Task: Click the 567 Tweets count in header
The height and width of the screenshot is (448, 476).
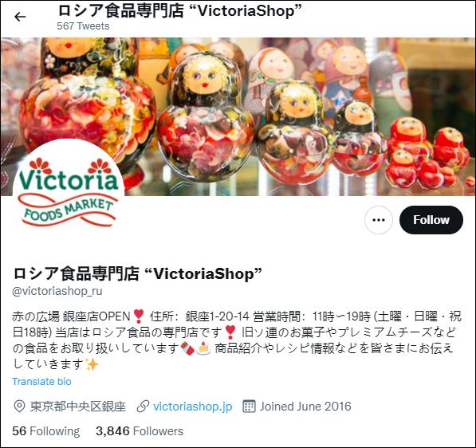Action: point(83,26)
